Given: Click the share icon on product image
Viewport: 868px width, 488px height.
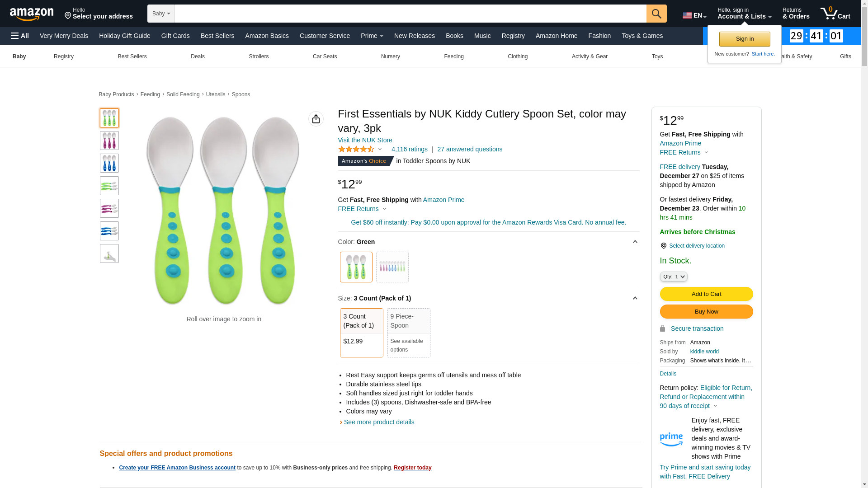Looking at the screenshot, I should (x=316, y=119).
